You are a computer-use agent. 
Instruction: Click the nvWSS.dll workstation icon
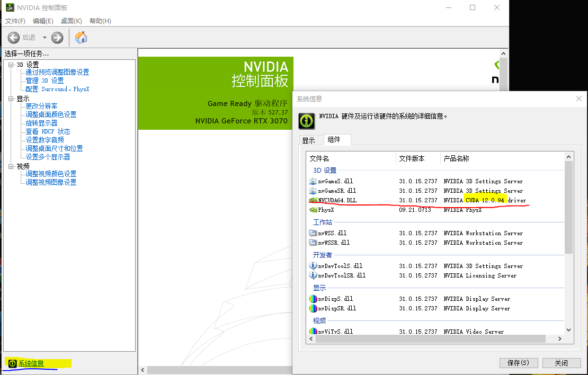coord(313,233)
